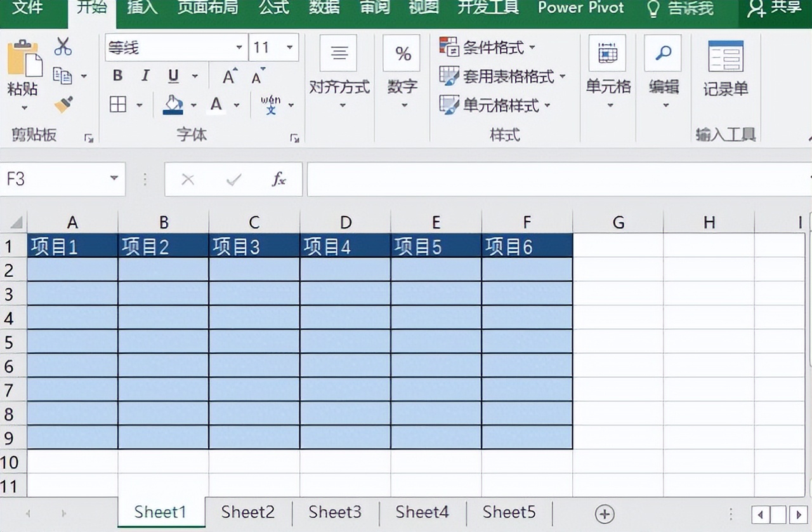Image resolution: width=812 pixels, height=532 pixels.
Task: Click the 共享 share button
Action: (775, 8)
